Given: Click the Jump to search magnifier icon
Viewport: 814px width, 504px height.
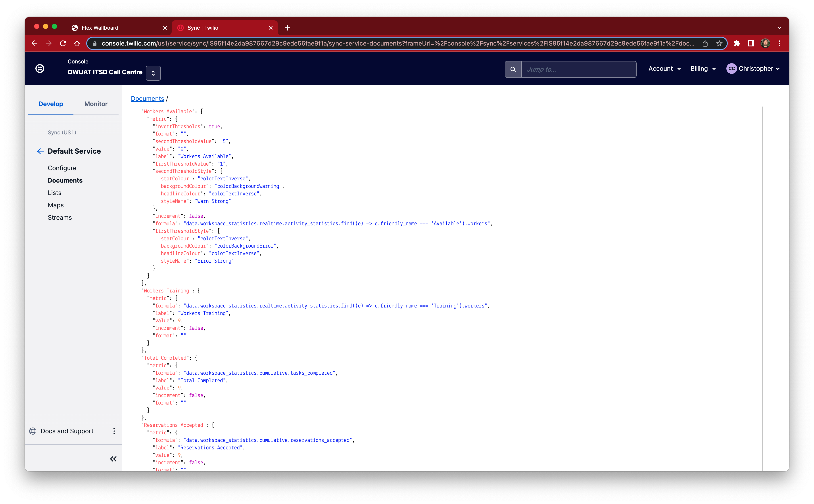Looking at the screenshot, I should [x=513, y=69].
